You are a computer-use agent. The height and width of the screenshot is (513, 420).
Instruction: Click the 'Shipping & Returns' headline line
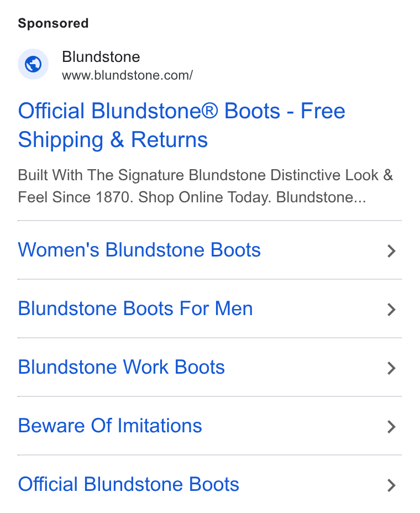tap(113, 140)
